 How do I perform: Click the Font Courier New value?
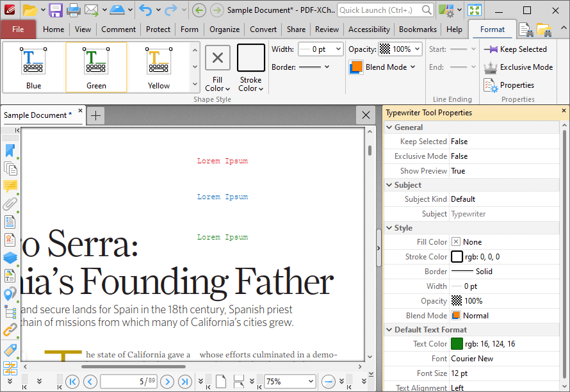click(504, 359)
